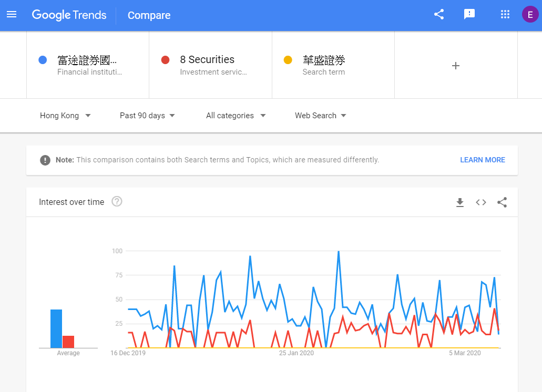Viewport: 542px width, 392px height.
Task: Share the Interest over time chart
Action: 502,202
